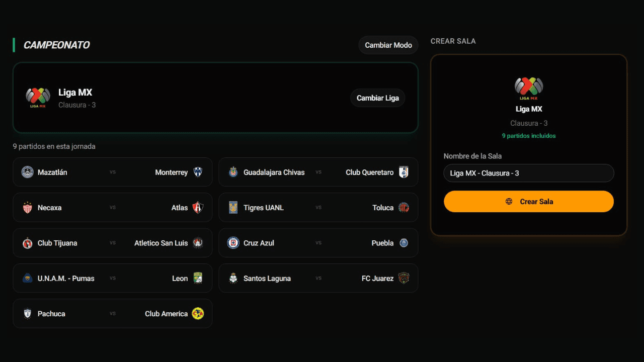Click the '9 partidos incluidos' green text
Image resolution: width=644 pixels, height=362 pixels.
pyautogui.click(x=529, y=136)
